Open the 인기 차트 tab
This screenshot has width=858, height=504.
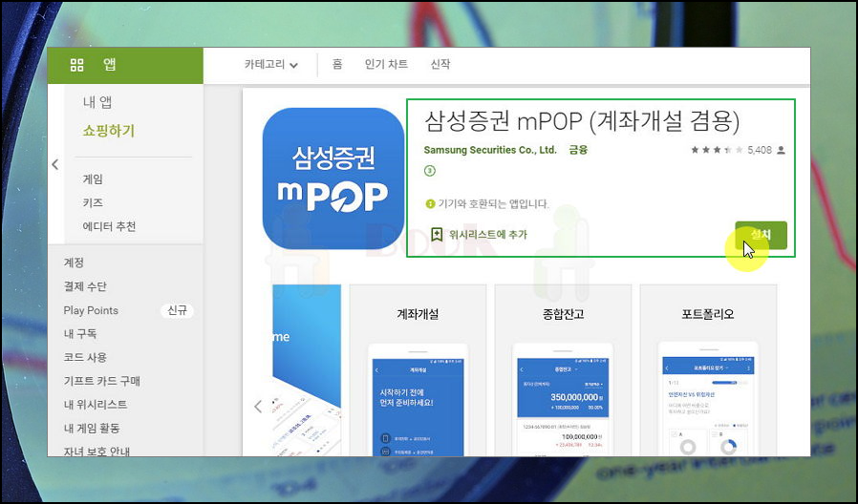click(386, 64)
